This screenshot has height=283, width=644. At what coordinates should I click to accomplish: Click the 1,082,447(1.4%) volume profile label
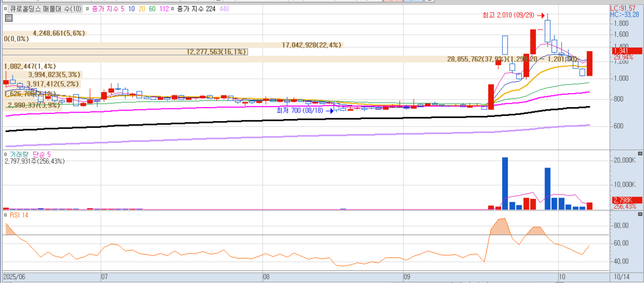click(x=30, y=66)
